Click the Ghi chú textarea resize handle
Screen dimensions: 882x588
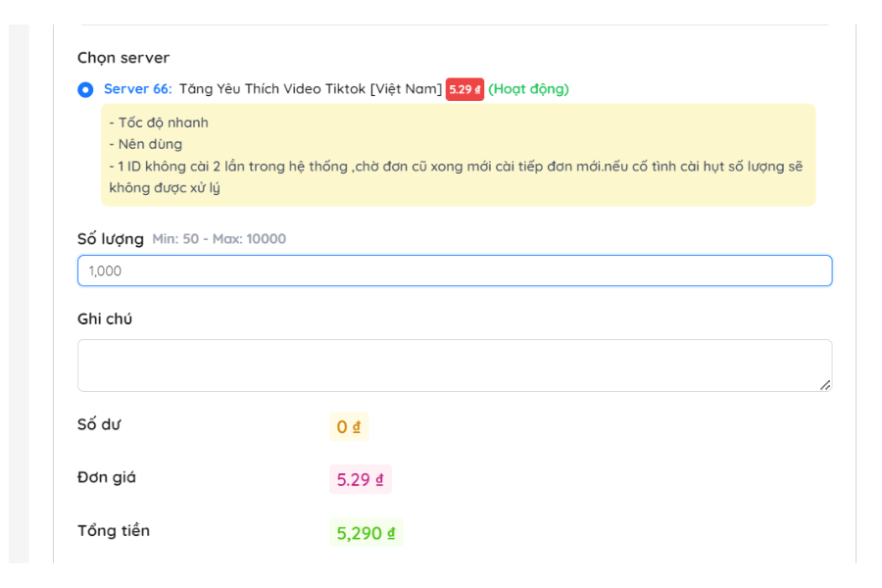(825, 385)
